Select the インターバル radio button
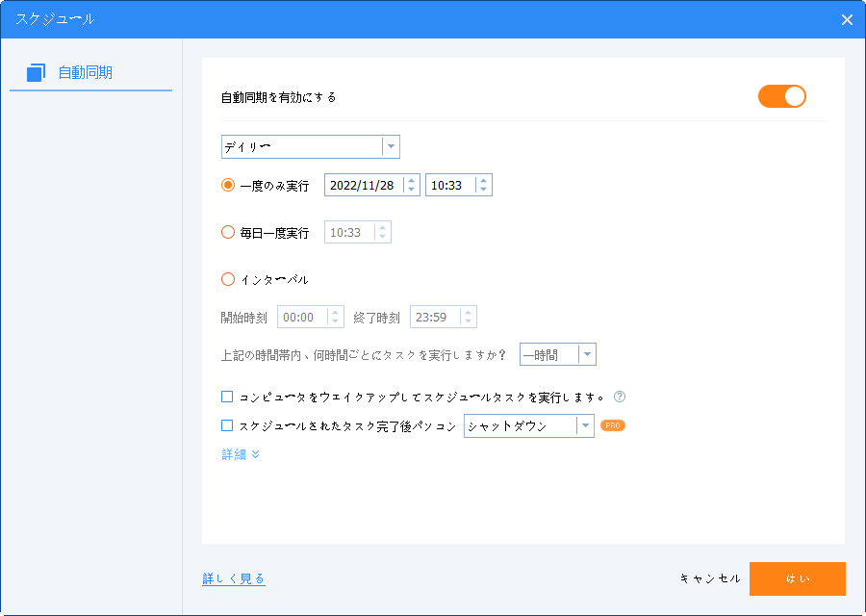This screenshot has height=616, width=866. point(227,279)
